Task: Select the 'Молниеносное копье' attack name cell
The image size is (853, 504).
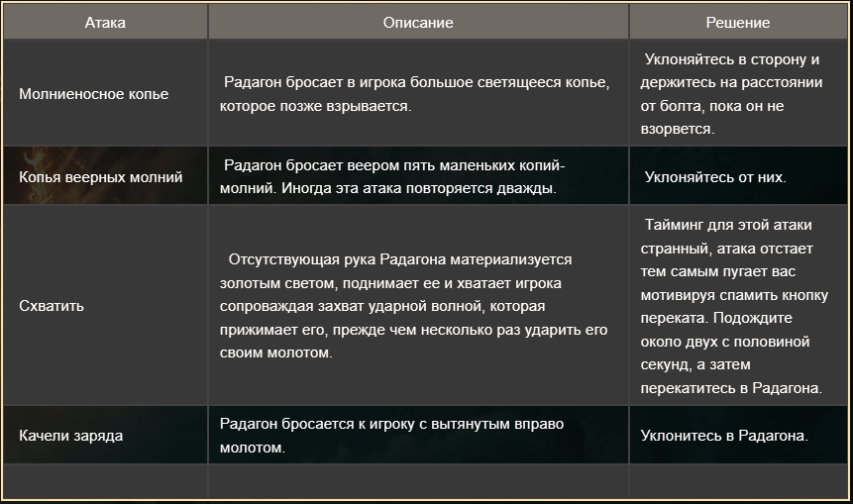Action: click(94, 94)
